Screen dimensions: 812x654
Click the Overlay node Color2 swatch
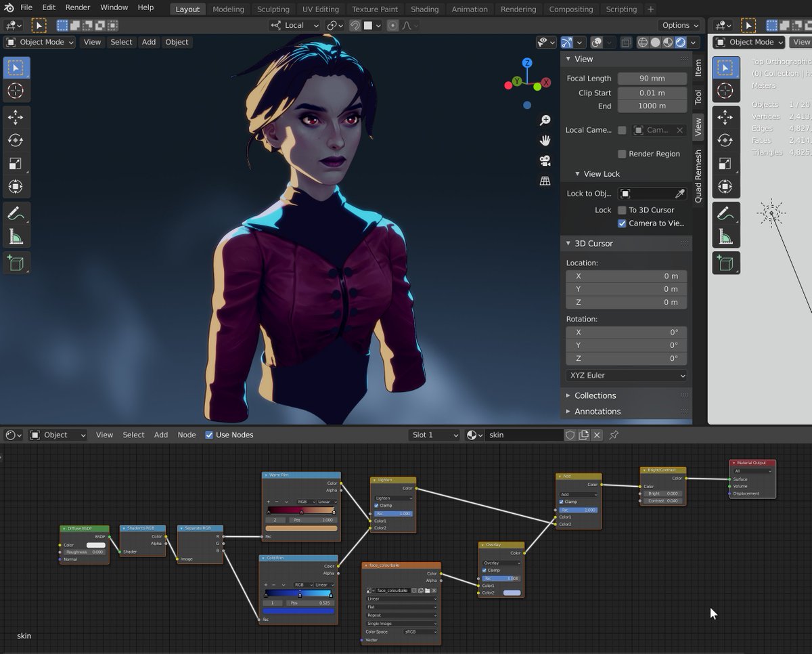point(512,592)
